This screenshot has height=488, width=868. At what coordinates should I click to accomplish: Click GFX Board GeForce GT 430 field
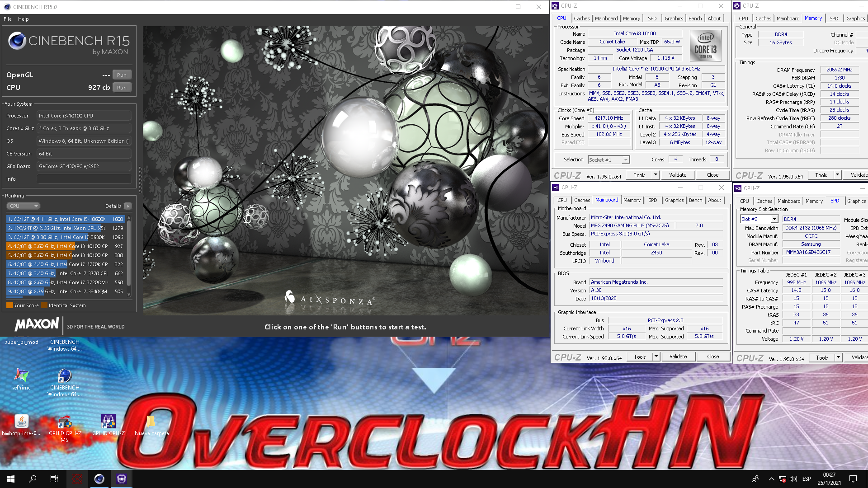coord(84,166)
